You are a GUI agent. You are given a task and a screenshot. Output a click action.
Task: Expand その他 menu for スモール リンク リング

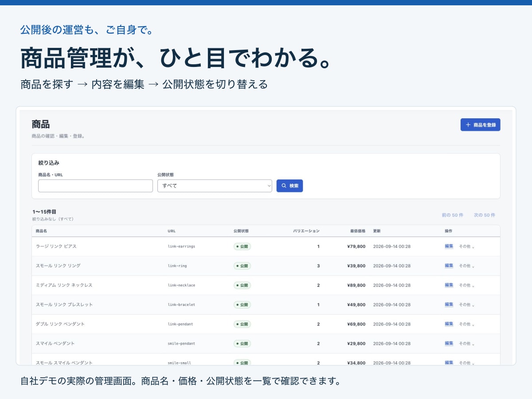(466, 266)
